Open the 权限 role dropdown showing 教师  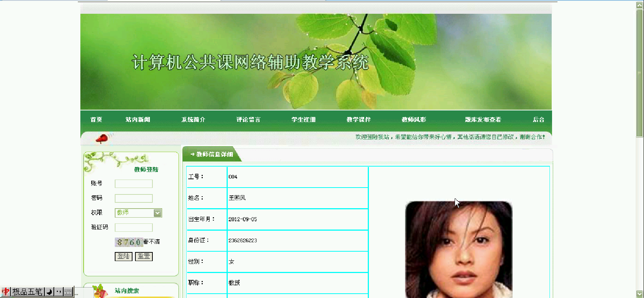pos(138,213)
